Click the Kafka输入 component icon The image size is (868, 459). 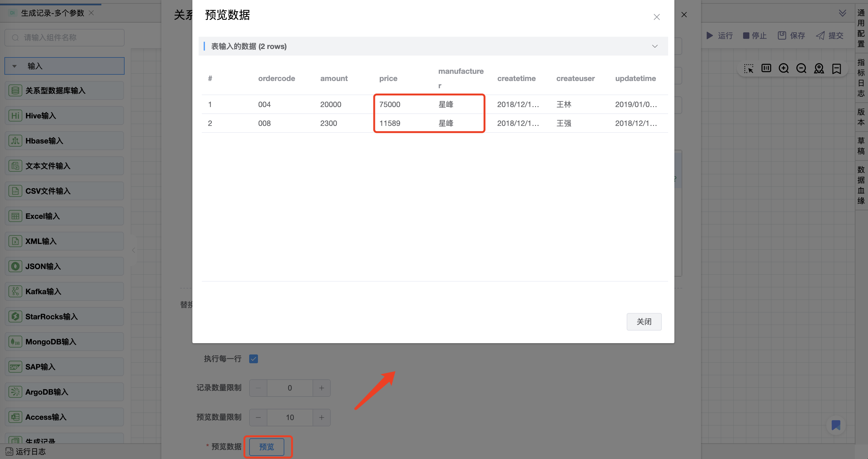[x=15, y=292]
